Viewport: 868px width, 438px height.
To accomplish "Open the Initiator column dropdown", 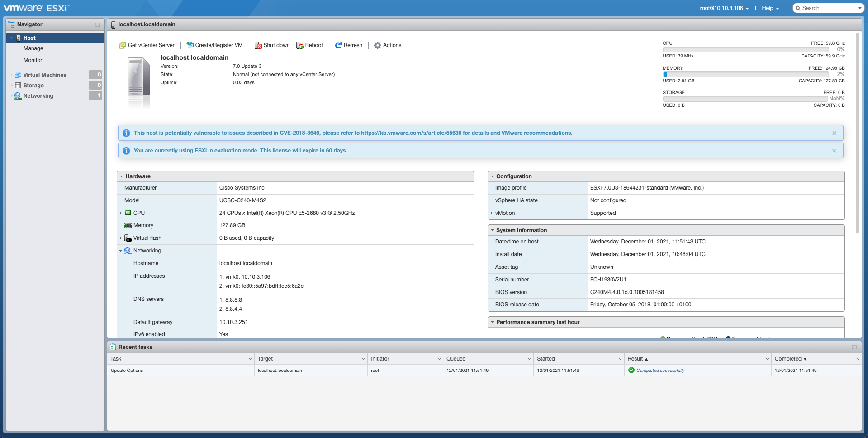I will pos(439,359).
